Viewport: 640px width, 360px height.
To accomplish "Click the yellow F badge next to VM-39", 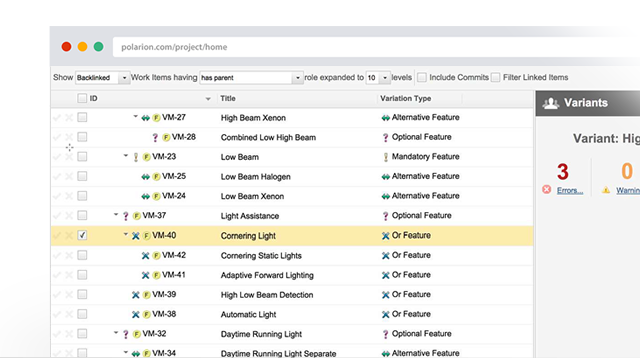I will (x=147, y=295).
